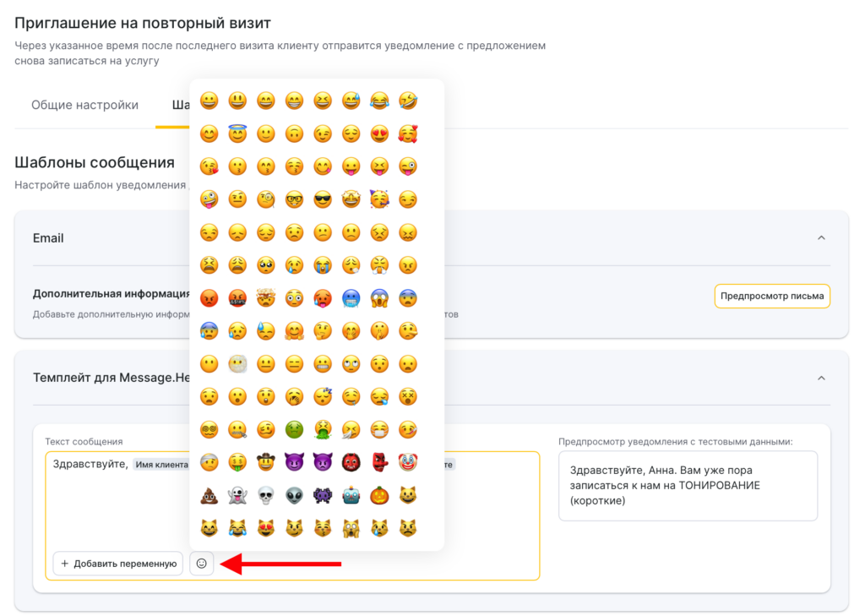Screen dimensions: 865x616
Task: Collapse the Message template section chevron
Action: pos(821,379)
